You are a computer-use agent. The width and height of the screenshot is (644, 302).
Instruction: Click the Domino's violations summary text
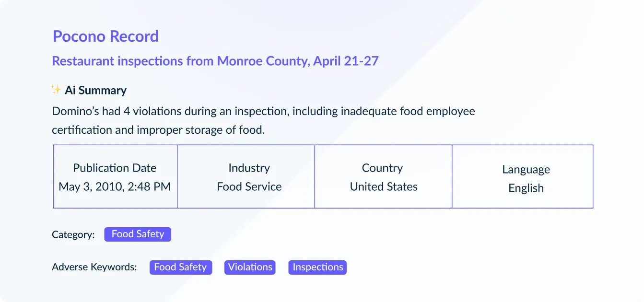point(263,120)
